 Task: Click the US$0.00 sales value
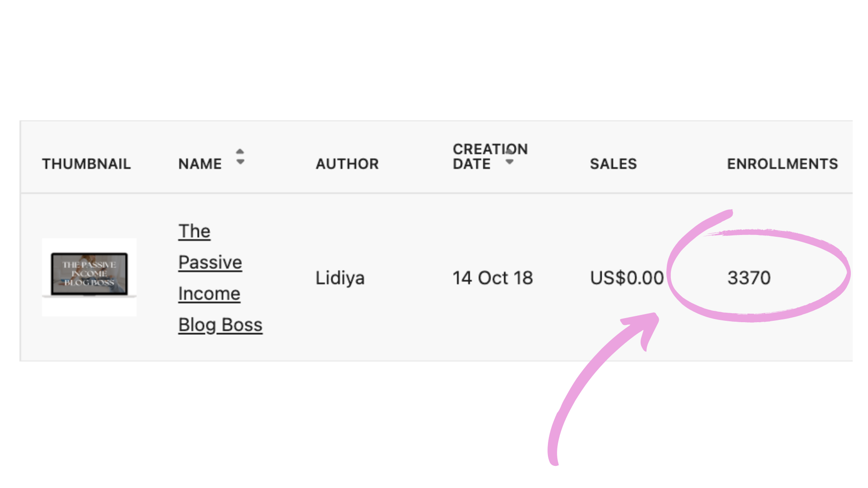(627, 278)
